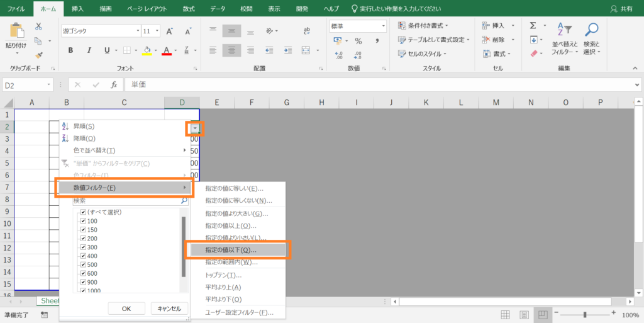Click the AutoSum sigma icon
This screenshot has height=323, width=644.
(x=533, y=26)
